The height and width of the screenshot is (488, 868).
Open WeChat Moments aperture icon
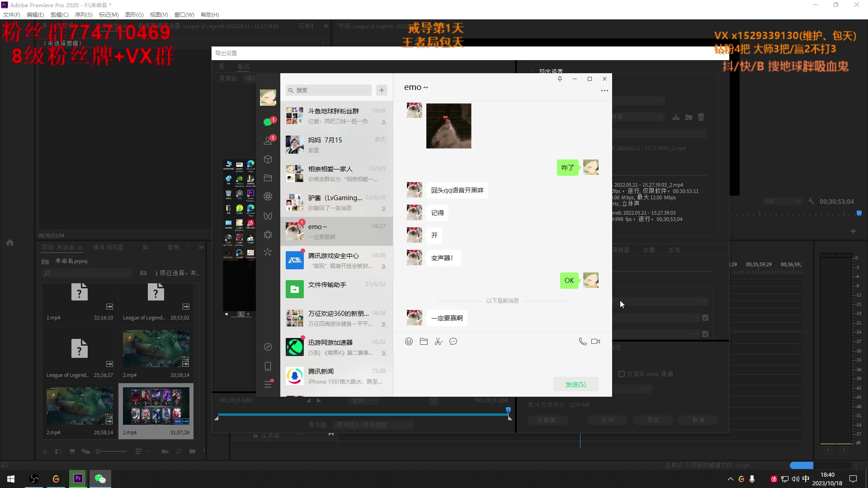(x=268, y=197)
